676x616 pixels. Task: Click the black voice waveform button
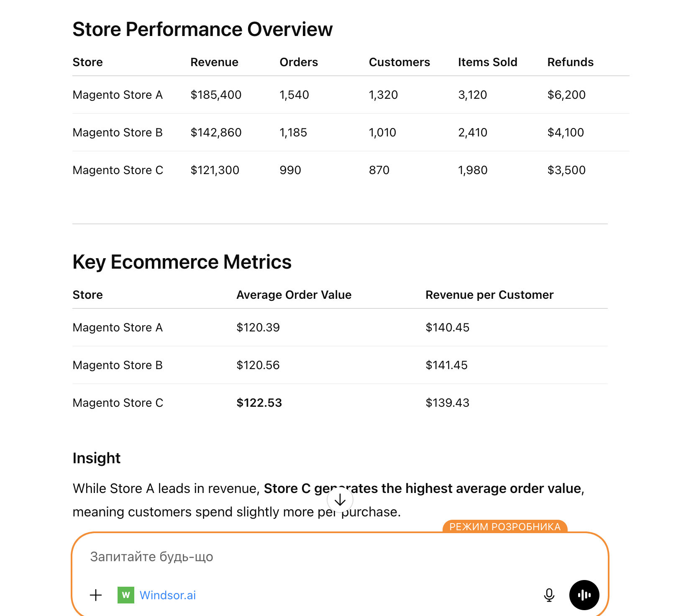tap(584, 595)
